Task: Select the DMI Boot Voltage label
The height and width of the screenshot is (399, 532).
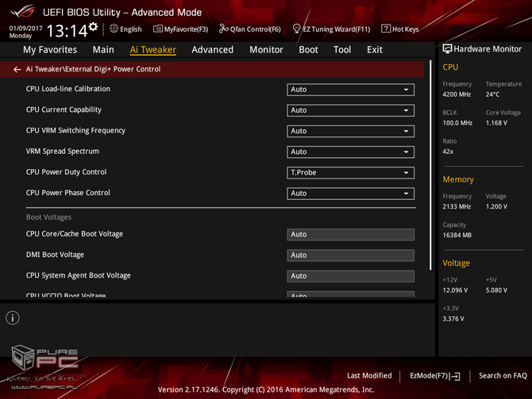Action: point(55,255)
